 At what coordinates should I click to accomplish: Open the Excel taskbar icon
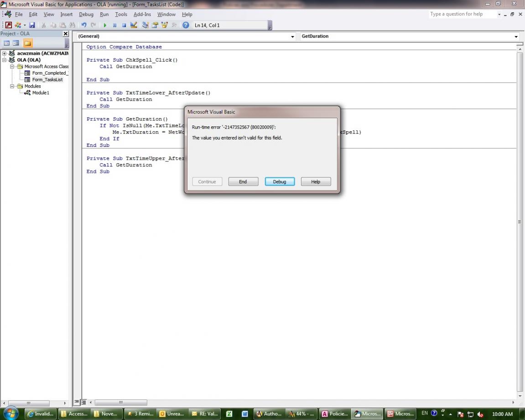tap(229, 414)
